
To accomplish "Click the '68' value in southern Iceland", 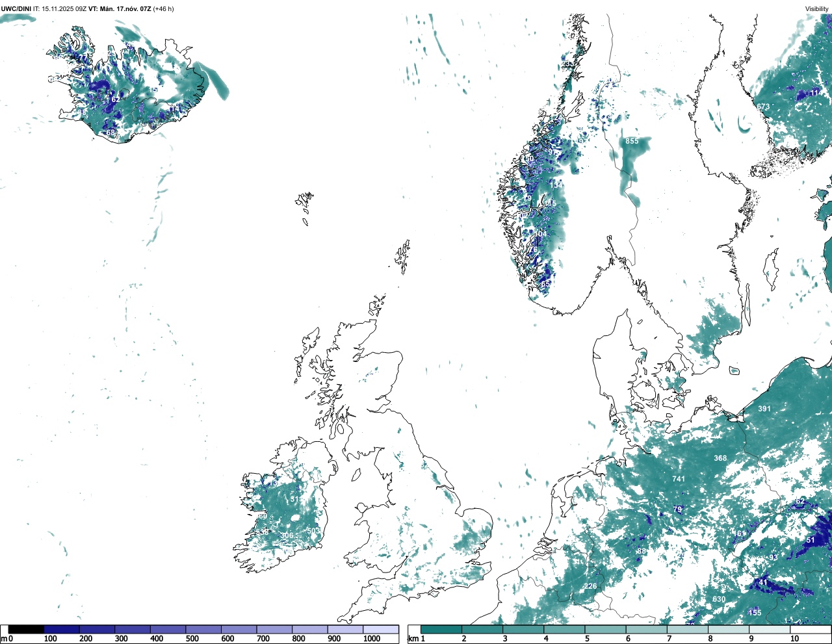I will (110, 133).
